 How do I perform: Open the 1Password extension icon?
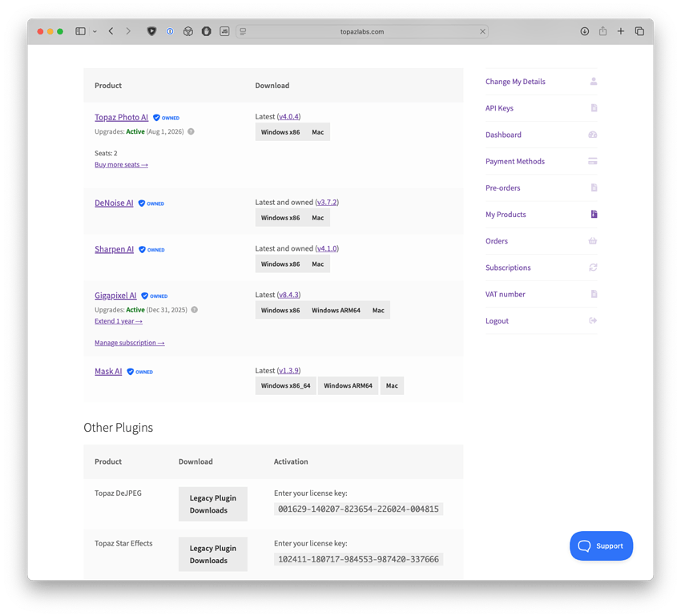[x=170, y=31]
